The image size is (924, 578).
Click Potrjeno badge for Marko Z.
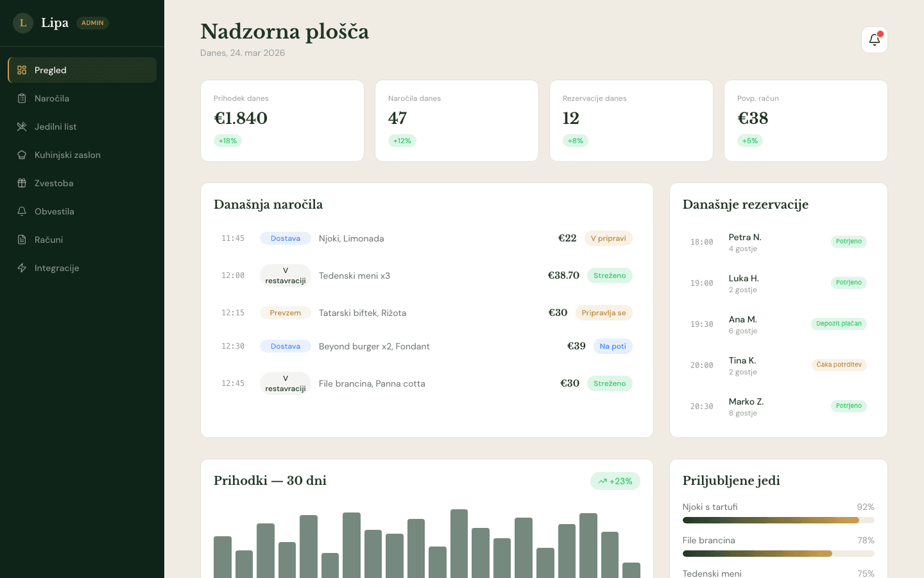click(x=849, y=406)
